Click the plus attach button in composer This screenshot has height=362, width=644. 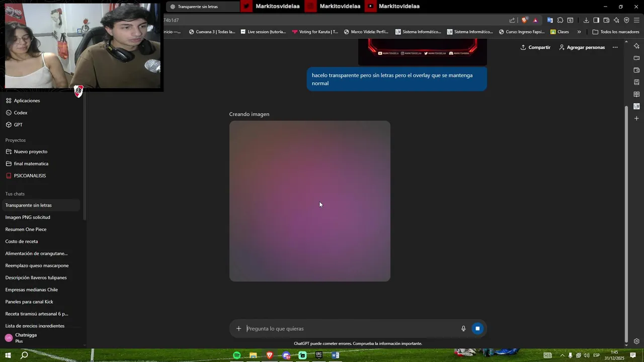point(238,328)
